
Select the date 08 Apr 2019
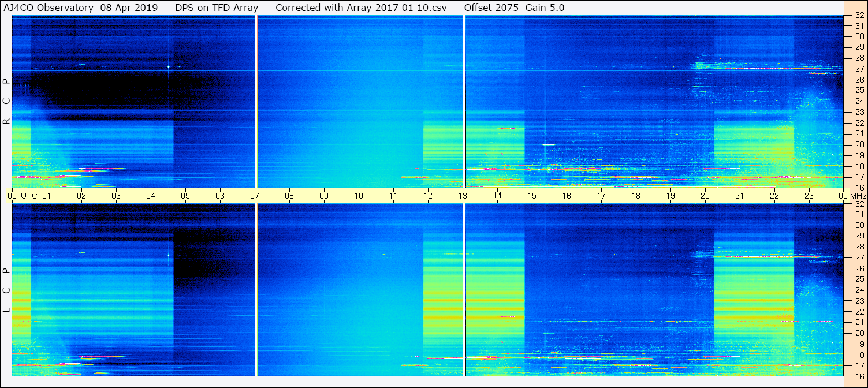[129, 8]
